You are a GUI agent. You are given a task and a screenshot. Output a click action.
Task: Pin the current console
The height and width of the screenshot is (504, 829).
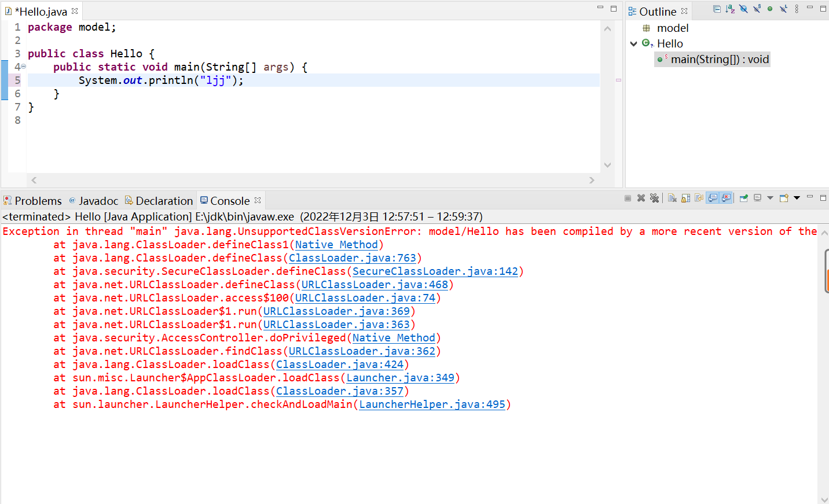coord(744,198)
